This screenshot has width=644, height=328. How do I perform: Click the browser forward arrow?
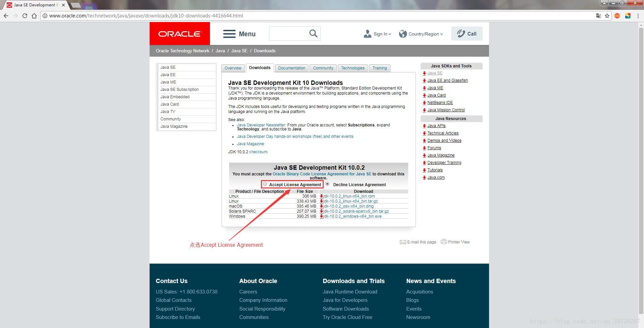point(15,16)
